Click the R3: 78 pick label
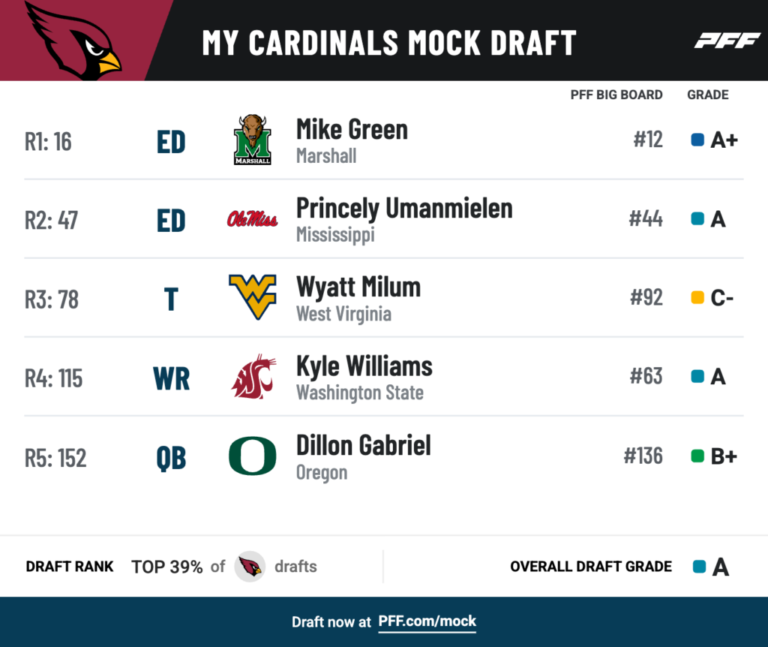Screen dimensions: 768x647 (x=52, y=299)
